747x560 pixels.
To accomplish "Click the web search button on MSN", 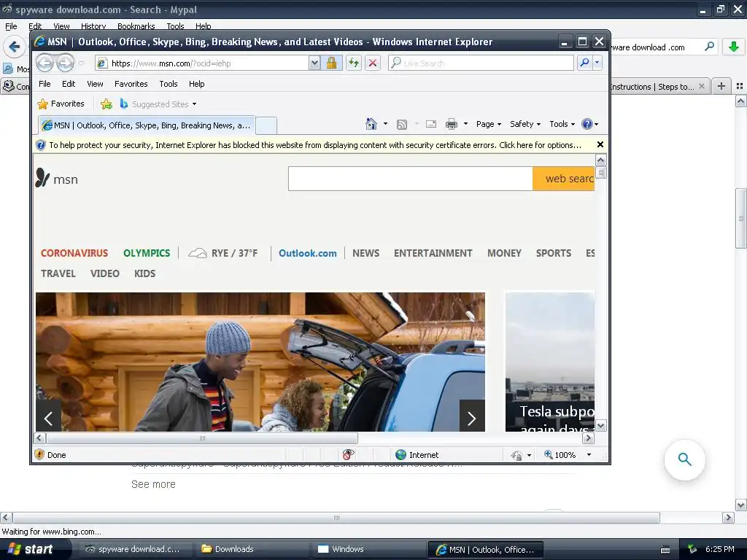I will tap(564, 179).
